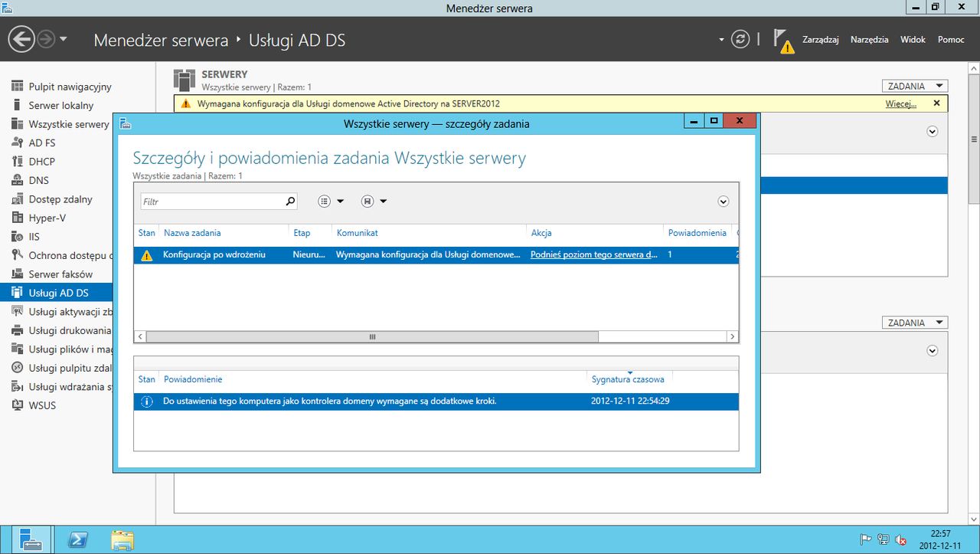Open the lower ZADANIA dropdown
This screenshot has width=980, height=554.
click(915, 323)
